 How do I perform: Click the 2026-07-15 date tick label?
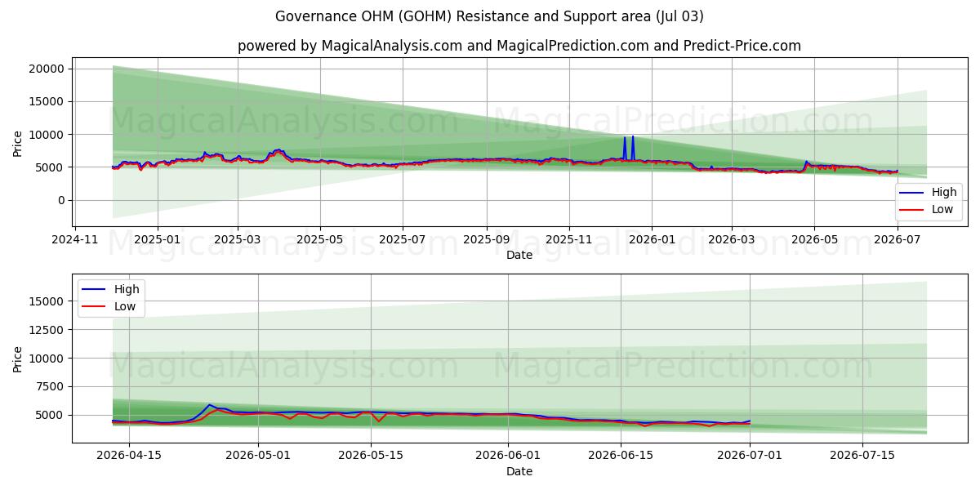click(x=862, y=456)
